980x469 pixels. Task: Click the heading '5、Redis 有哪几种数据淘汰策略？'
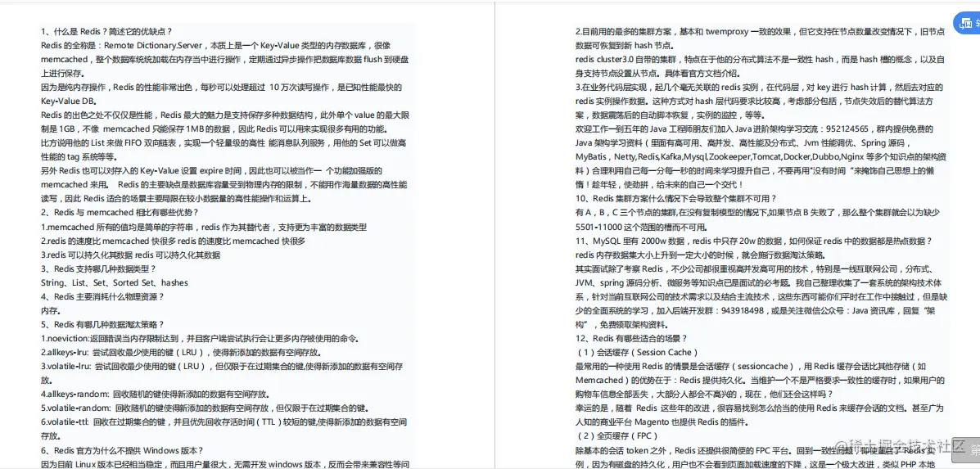(x=102, y=325)
